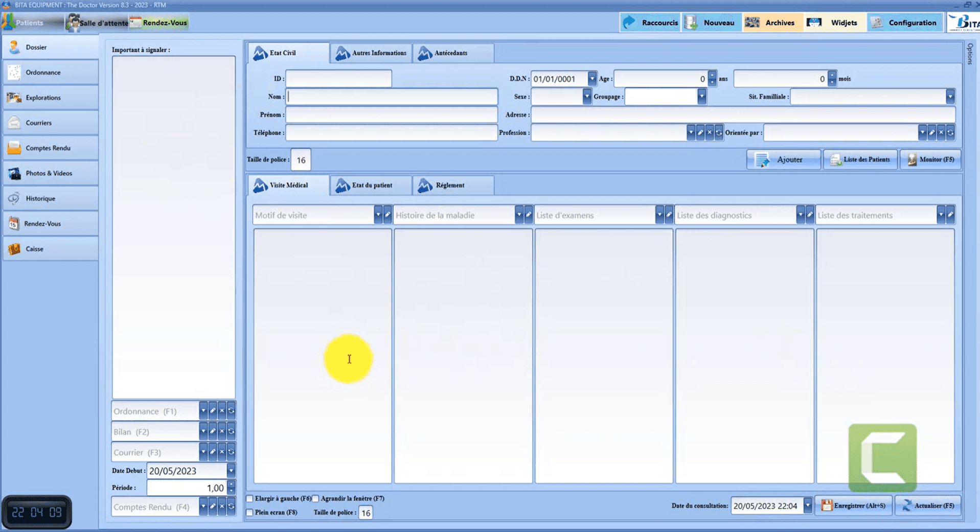The width and height of the screenshot is (980, 532).
Task: Open the Groupage dropdown
Action: click(x=701, y=97)
